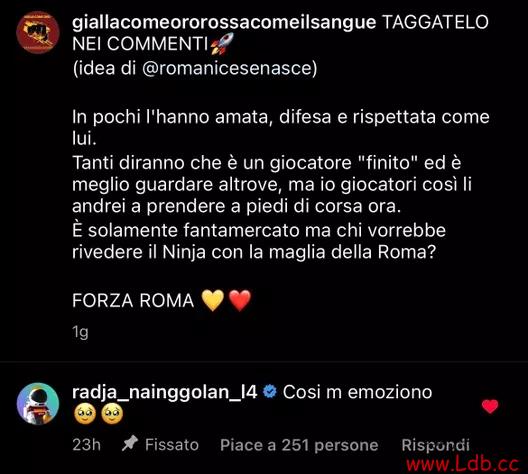Click the yellow heart emoji
The image size is (528, 474).
(x=212, y=300)
